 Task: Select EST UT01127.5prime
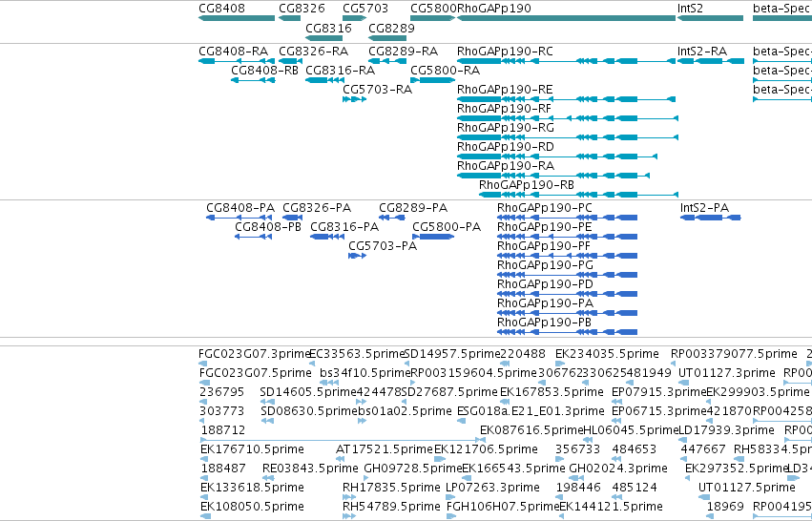coord(704,497)
